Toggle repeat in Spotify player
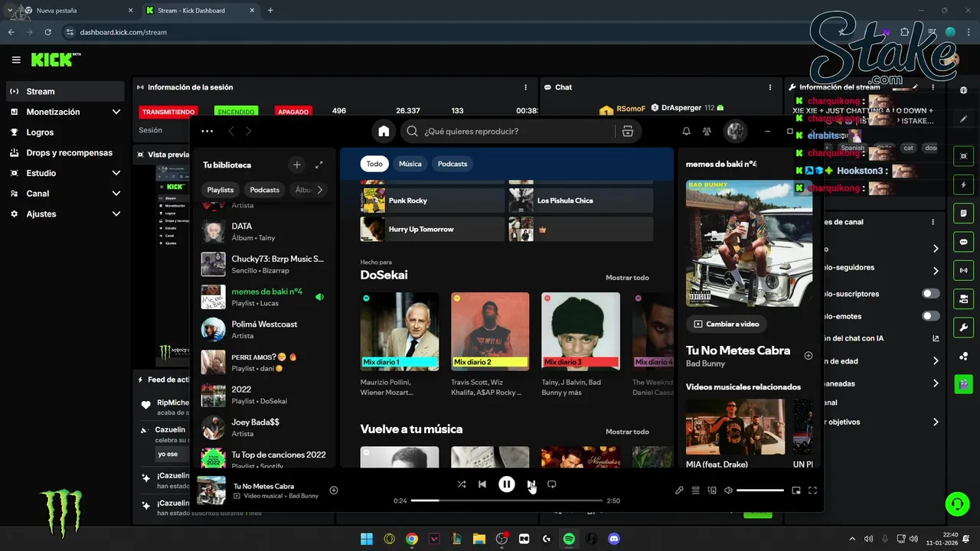 pos(551,484)
